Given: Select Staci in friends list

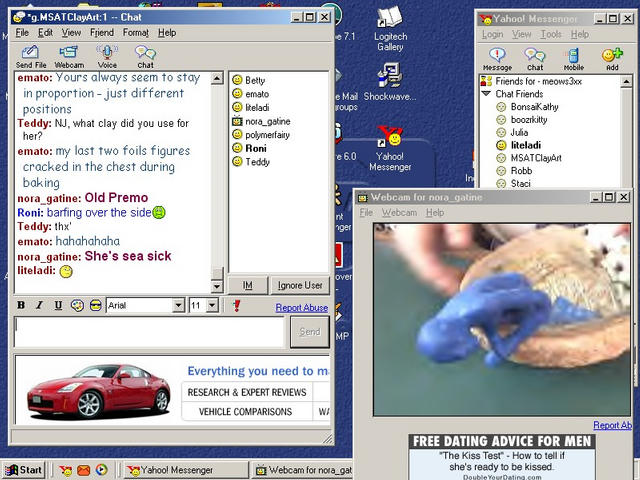Looking at the screenshot, I should 513,184.
